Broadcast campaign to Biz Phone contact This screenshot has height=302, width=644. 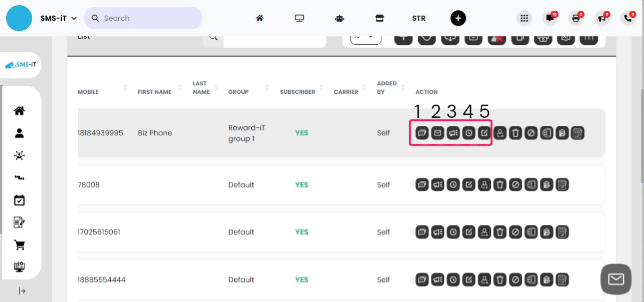click(453, 133)
